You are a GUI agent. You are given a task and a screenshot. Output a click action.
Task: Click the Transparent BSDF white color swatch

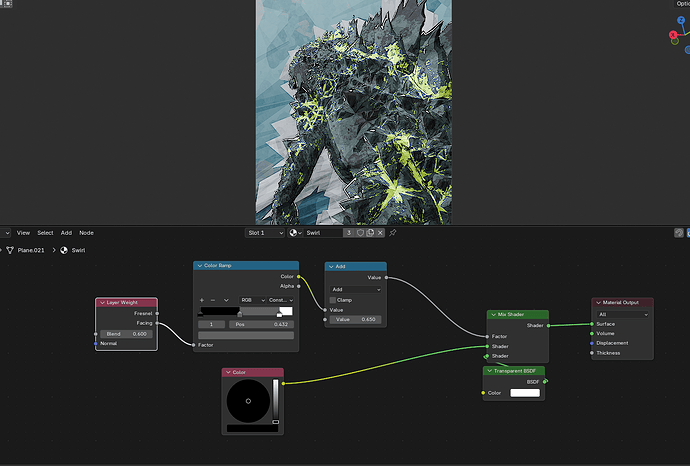pyautogui.click(x=525, y=393)
